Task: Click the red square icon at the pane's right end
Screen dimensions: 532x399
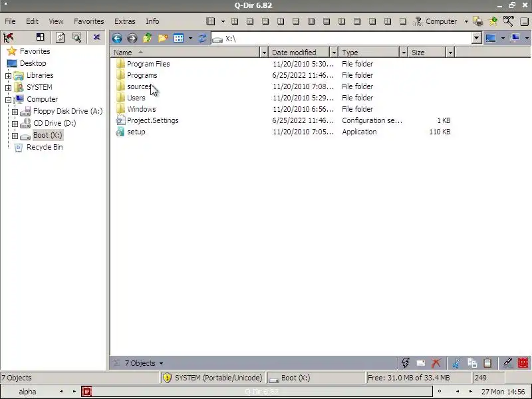Action: click(x=523, y=363)
